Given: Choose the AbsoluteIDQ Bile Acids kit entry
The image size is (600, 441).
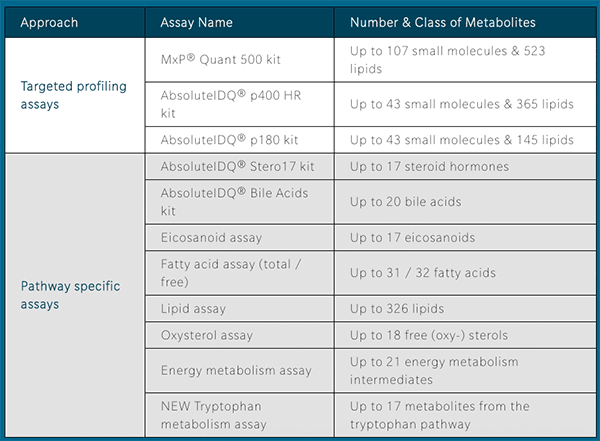Looking at the screenshot, I should [235, 201].
